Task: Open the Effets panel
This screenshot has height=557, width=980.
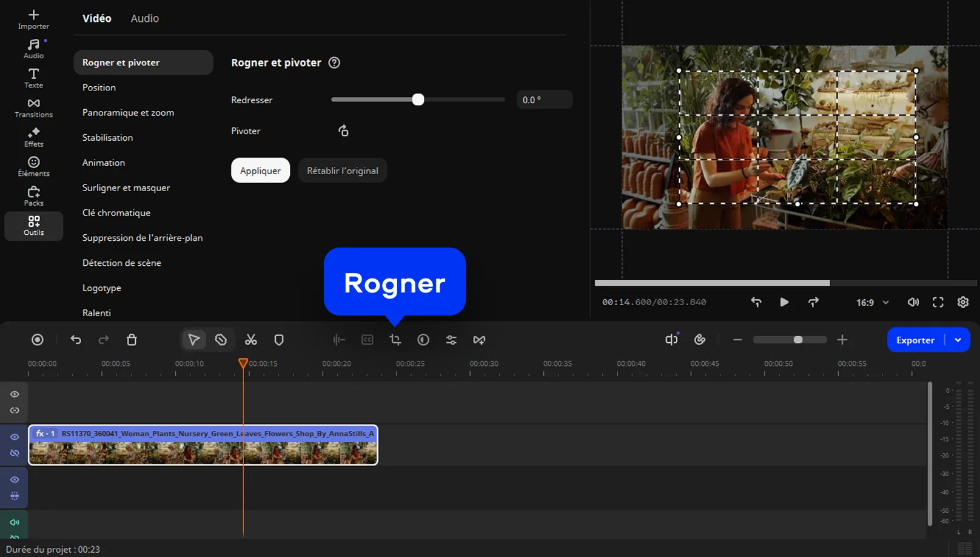Action: [33, 137]
